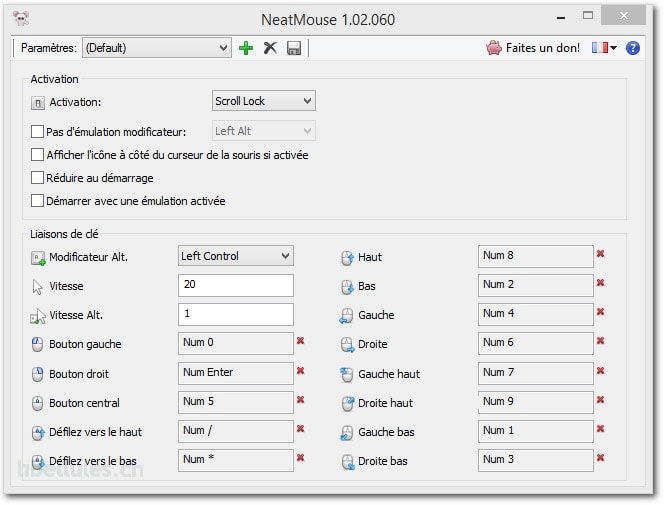Image resolution: width=664 pixels, height=505 pixels.
Task: Click the Num 1 field for Gauche bas
Action: tap(536, 431)
